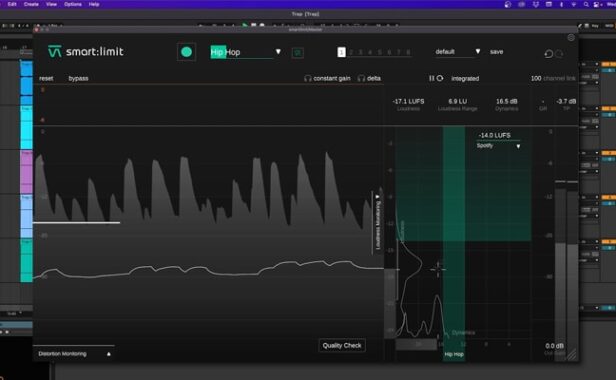This screenshot has height=380, width=616.
Task: Start learning with the green circle button
Action: (x=187, y=52)
